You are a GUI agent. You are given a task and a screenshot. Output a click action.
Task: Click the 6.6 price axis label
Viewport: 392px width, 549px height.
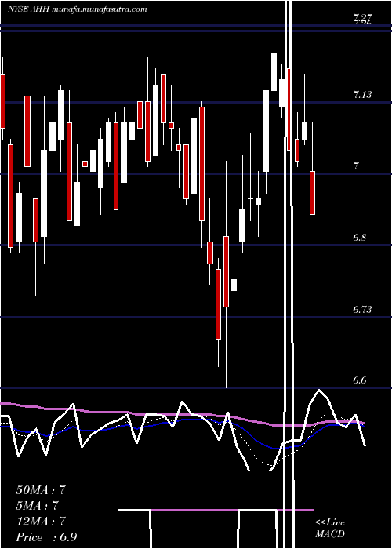360,380
